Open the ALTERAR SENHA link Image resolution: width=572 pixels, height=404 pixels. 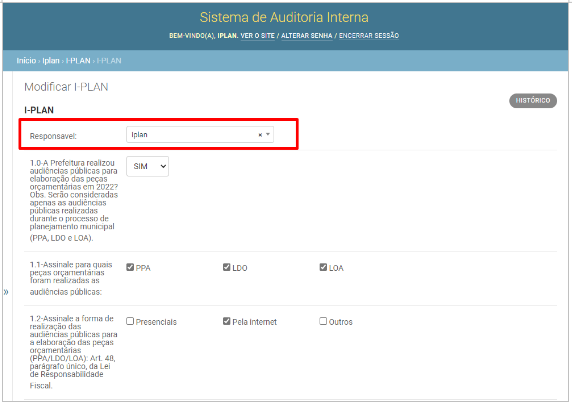(306, 36)
